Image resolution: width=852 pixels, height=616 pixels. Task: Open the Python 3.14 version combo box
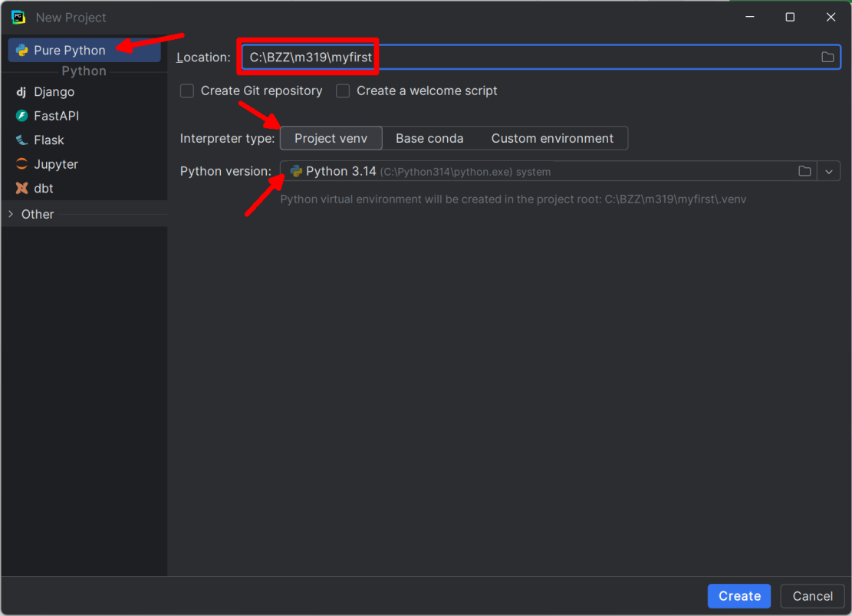(548, 171)
